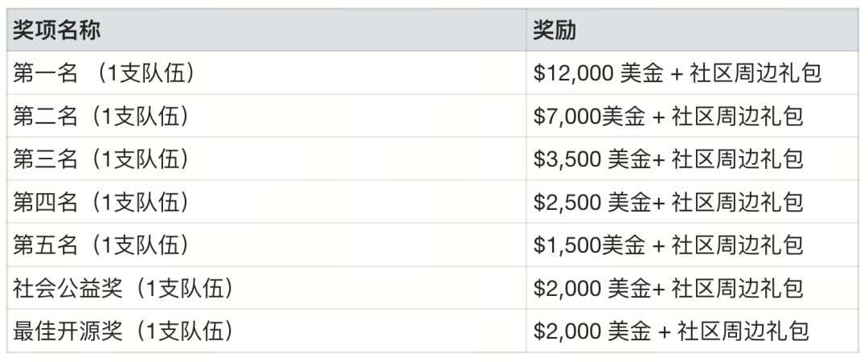Viewport: 868px width, 362px height.
Task: Select the 第一名 (1支队伍) cell
Action: click(x=106, y=73)
